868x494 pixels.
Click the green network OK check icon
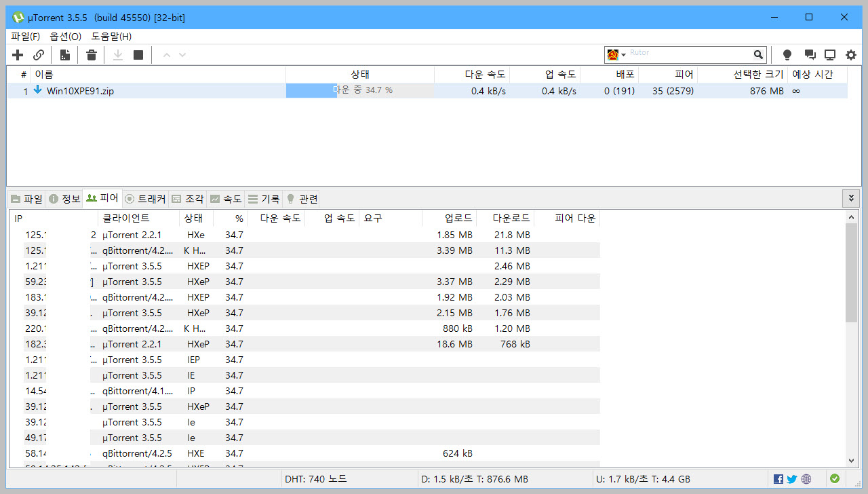pyautogui.click(x=834, y=478)
